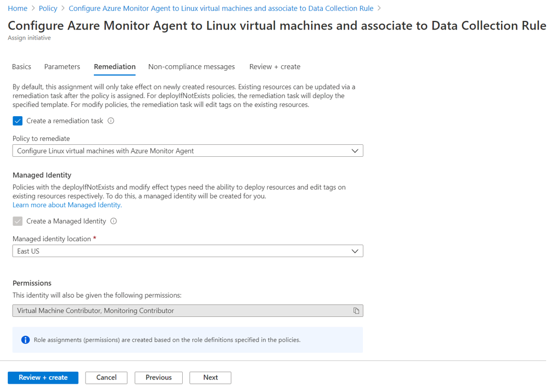
Task: Copy the permissions text using copy icon
Action: (x=356, y=311)
